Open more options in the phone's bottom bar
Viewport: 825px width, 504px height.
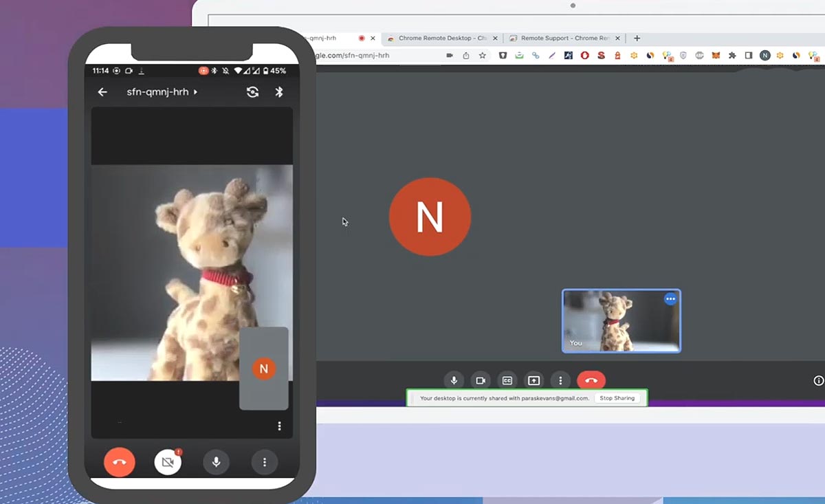[x=265, y=462]
